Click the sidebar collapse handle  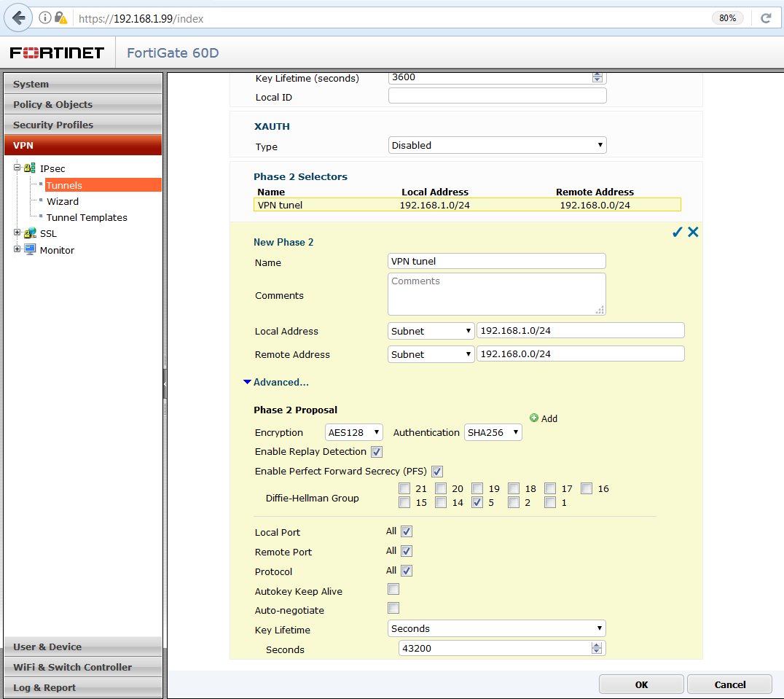tap(165, 384)
